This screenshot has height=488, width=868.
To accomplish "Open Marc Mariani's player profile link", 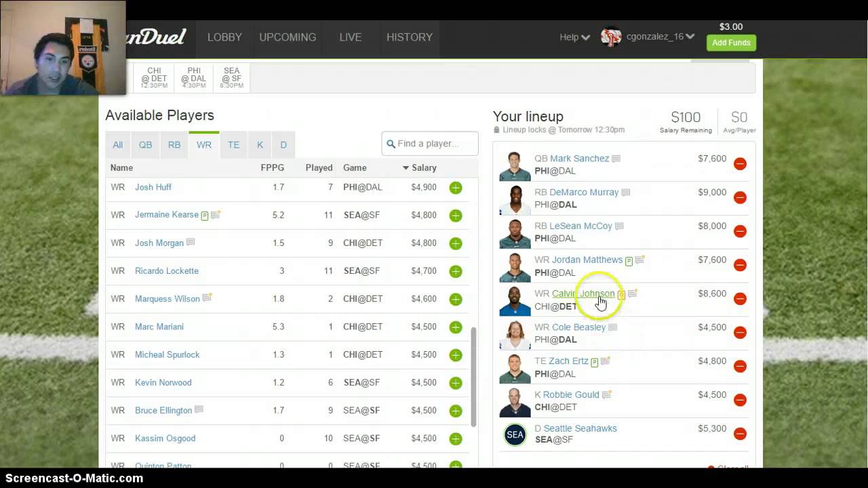I will (x=159, y=327).
